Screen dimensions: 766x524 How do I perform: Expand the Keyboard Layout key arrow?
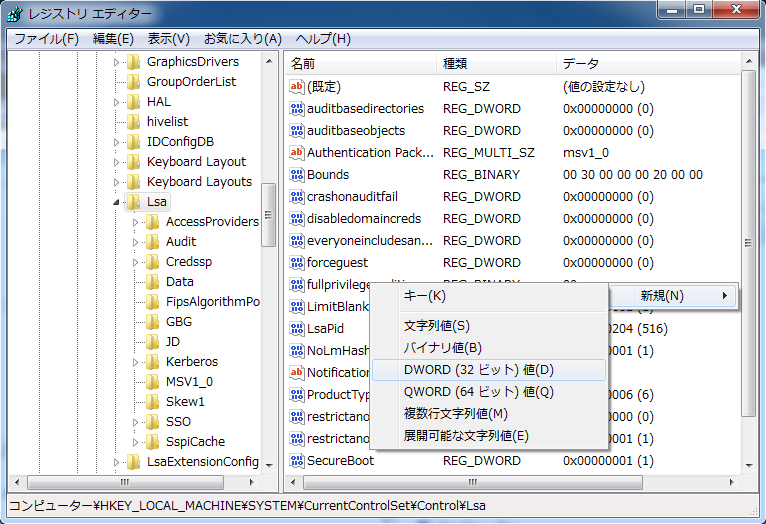[117, 162]
